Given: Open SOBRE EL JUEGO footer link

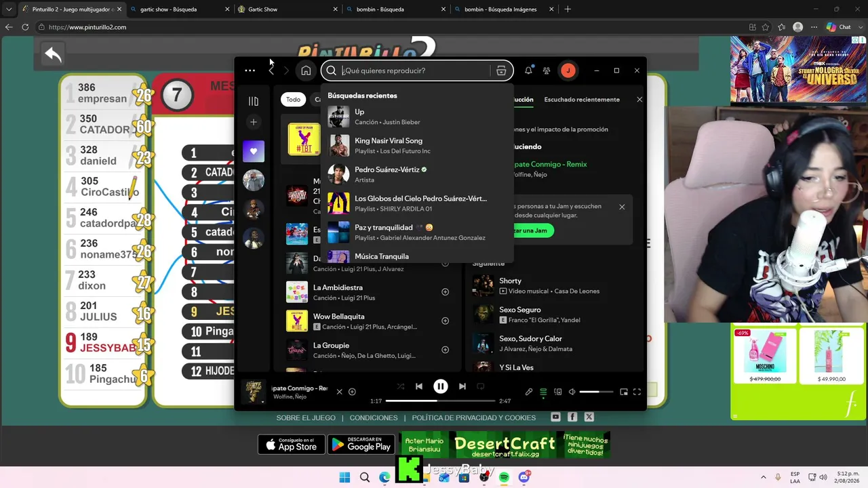Looking at the screenshot, I should point(306,418).
